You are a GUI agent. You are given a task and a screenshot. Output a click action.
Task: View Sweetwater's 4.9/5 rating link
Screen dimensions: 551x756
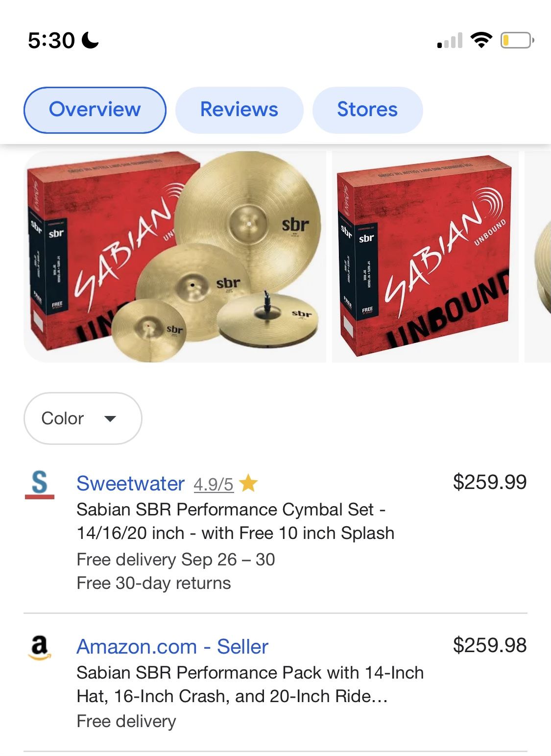(x=214, y=485)
